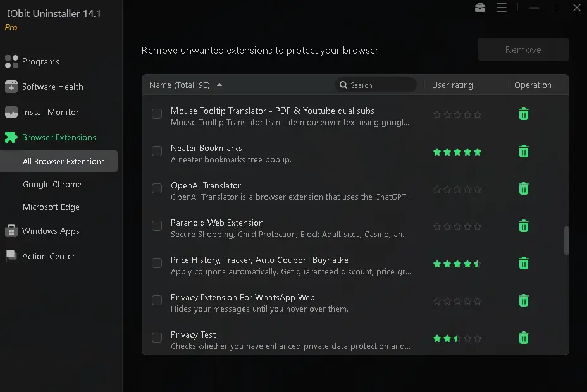Open the hamburger menu in title bar
The image size is (587, 392).
[x=502, y=8]
